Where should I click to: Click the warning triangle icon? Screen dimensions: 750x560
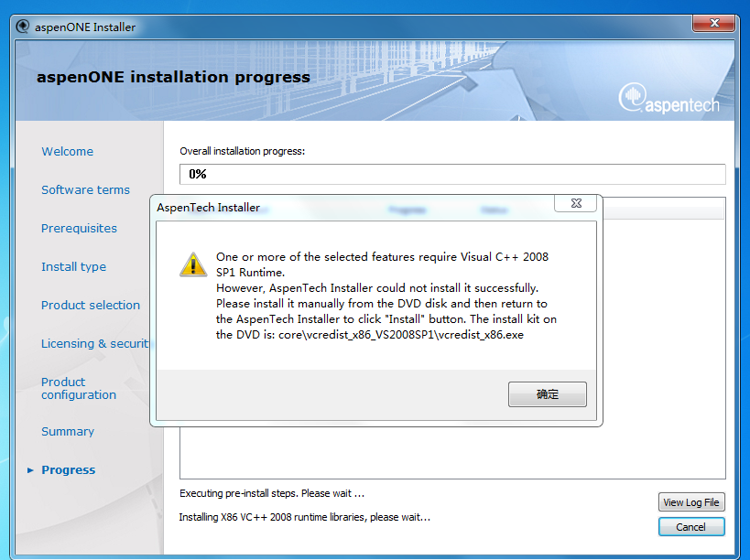coord(192,264)
